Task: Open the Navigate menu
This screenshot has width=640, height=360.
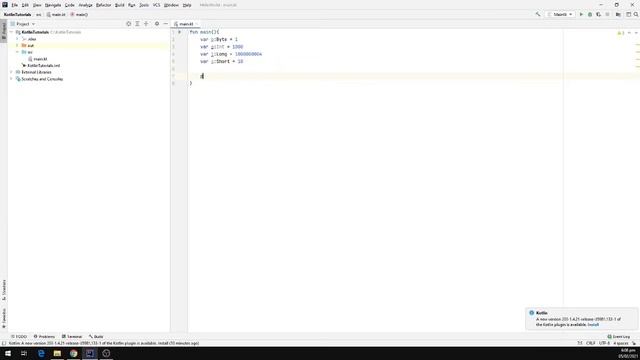Action: pos(53,5)
